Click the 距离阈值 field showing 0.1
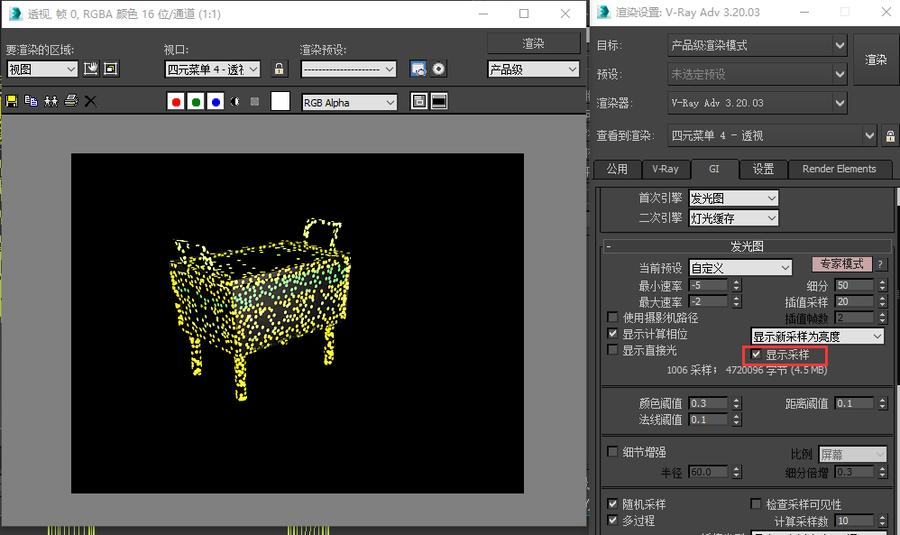 (x=854, y=404)
